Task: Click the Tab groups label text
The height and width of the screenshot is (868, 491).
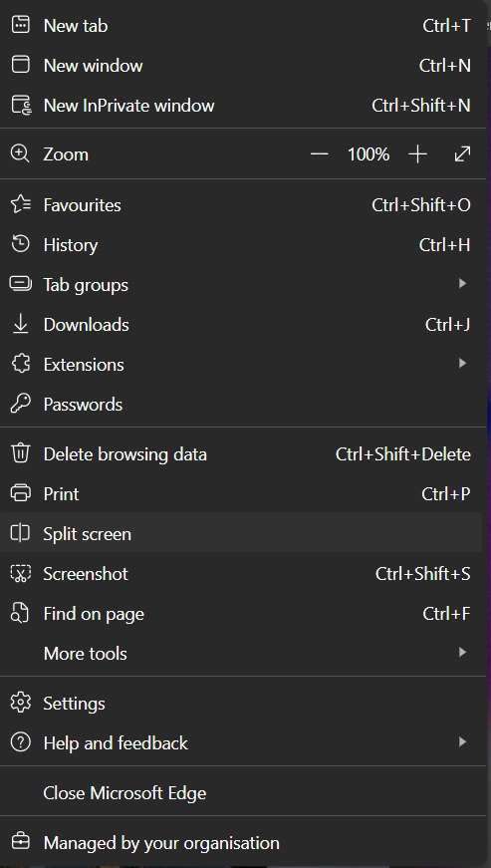Action: click(86, 285)
